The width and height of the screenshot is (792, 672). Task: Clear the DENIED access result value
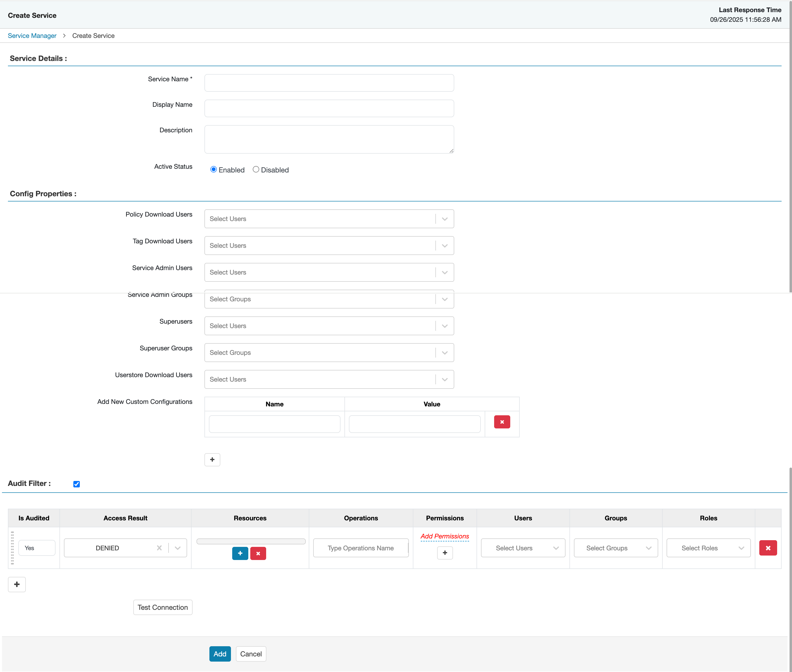pyautogui.click(x=159, y=548)
